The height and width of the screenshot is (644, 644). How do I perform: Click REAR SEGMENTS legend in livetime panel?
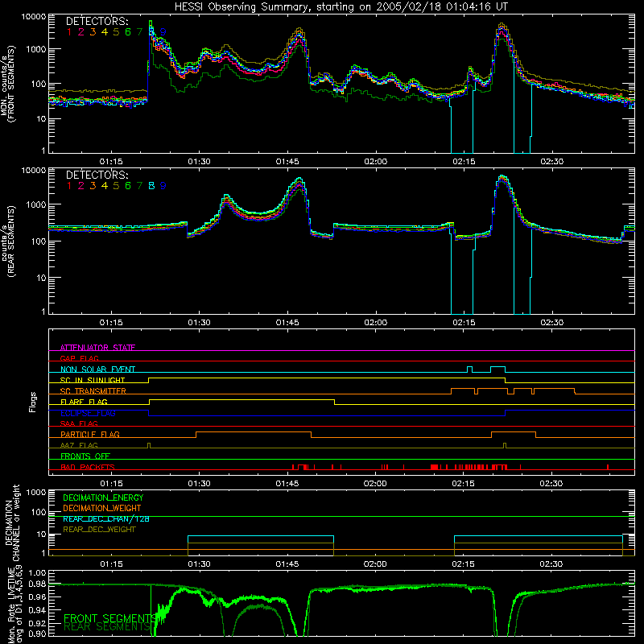[x=108, y=627]
